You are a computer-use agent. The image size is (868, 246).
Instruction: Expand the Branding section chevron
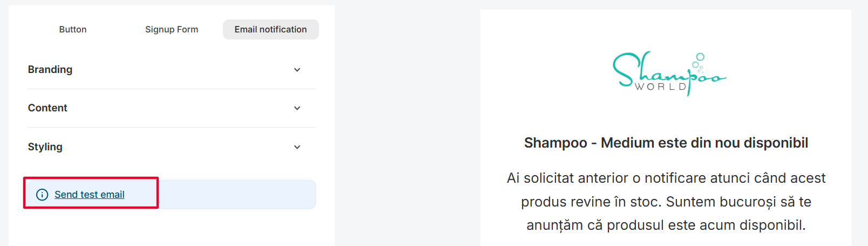(x=297, y=70)
